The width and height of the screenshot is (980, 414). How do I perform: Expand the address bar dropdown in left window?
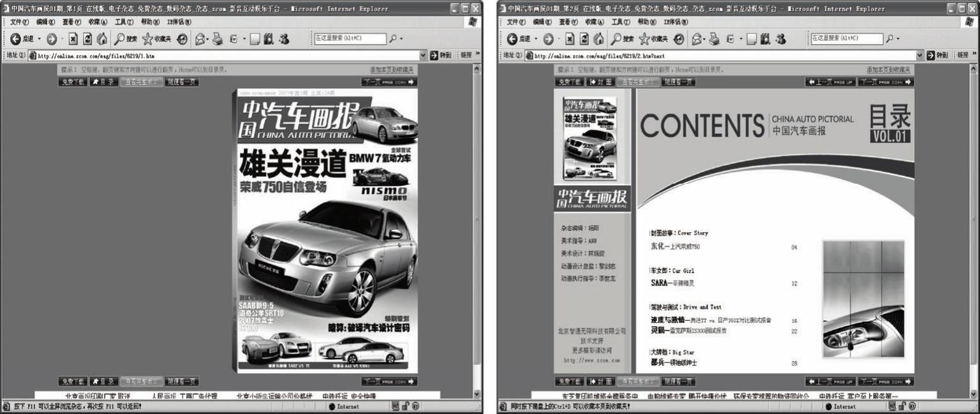(x=423, y=55)
